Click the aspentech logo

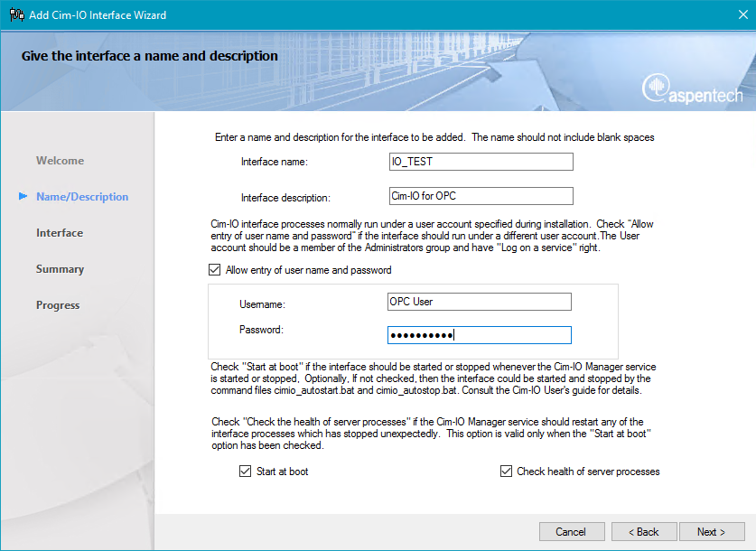[x=693, y=89]
